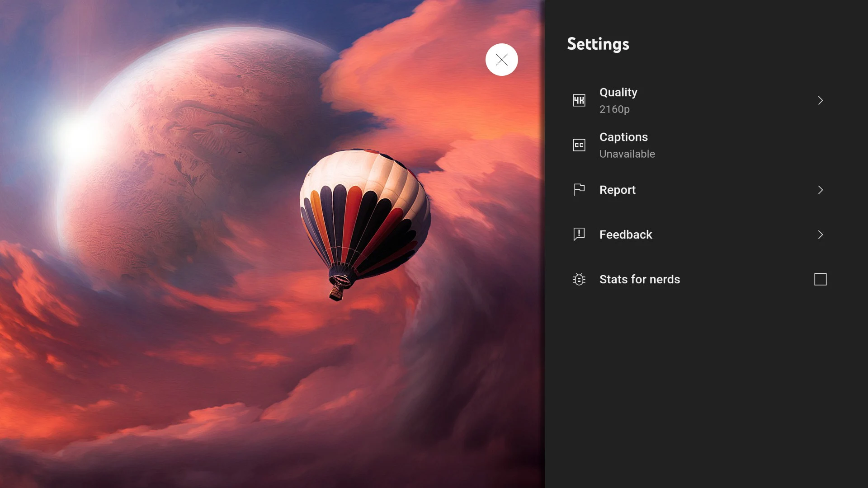Expand Feedback submenu via chevron arrow
868x488 pixels.
click(820, 235)
